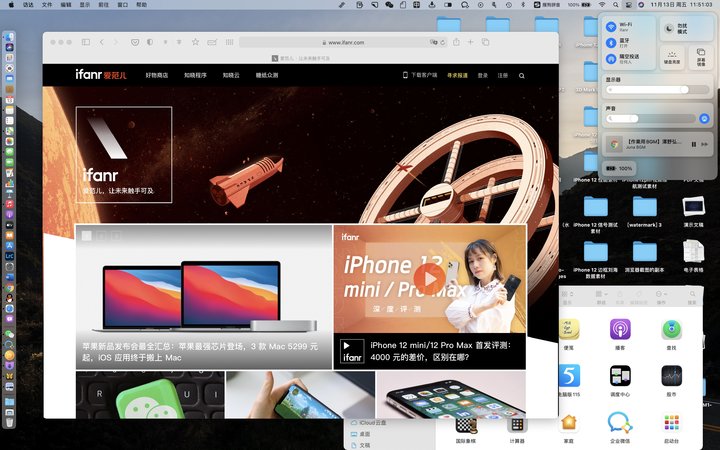Open the Home app in Finder window
This screenshot has width=720, height=450.
click(x=569, y=422)
